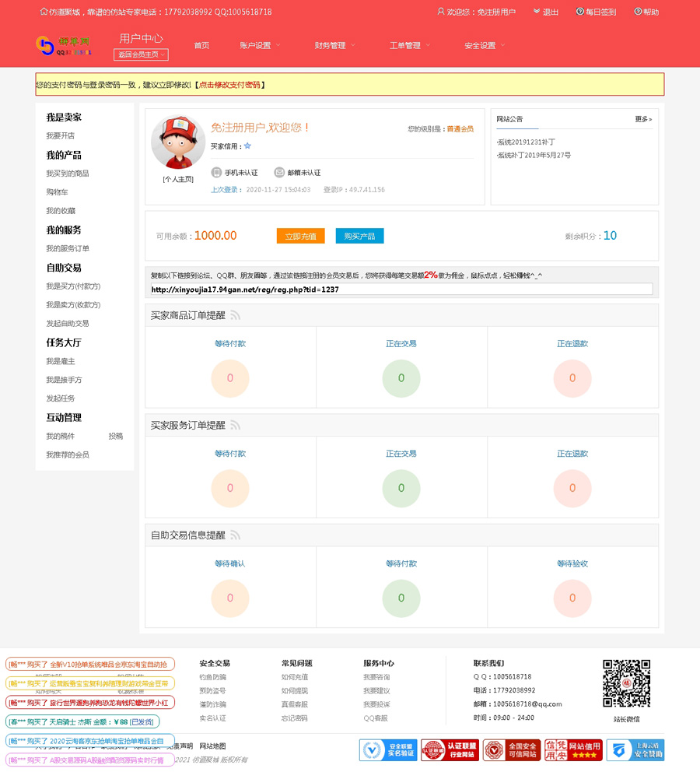
Task: Click RSS icon beside 买家商品订单提醒
Action: (x=235, y=315)
